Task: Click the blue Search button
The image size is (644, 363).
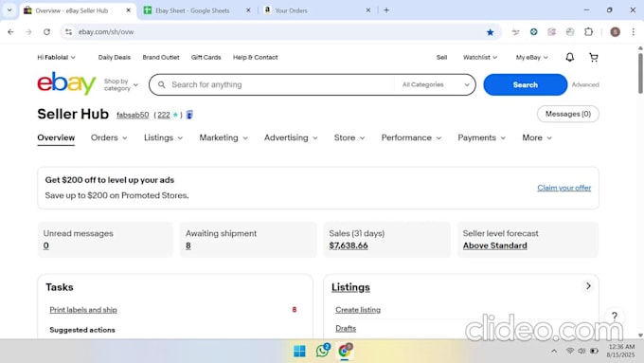Action: (x=525, y=84)
